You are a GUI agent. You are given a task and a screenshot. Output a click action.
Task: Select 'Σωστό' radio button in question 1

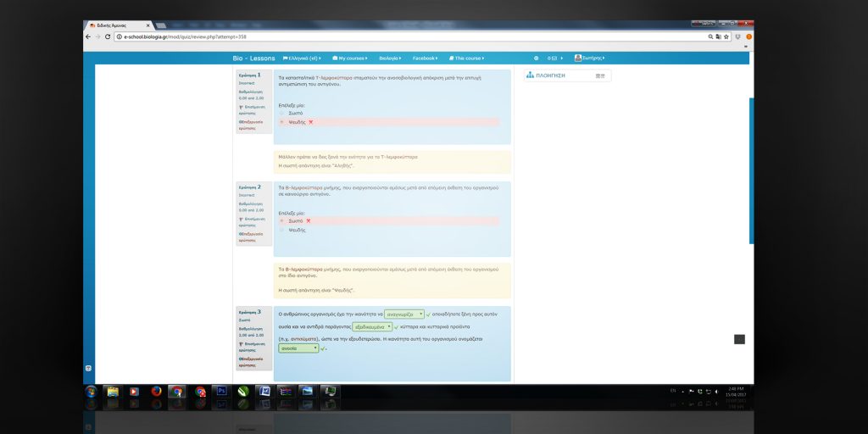(x=282, y=113)
